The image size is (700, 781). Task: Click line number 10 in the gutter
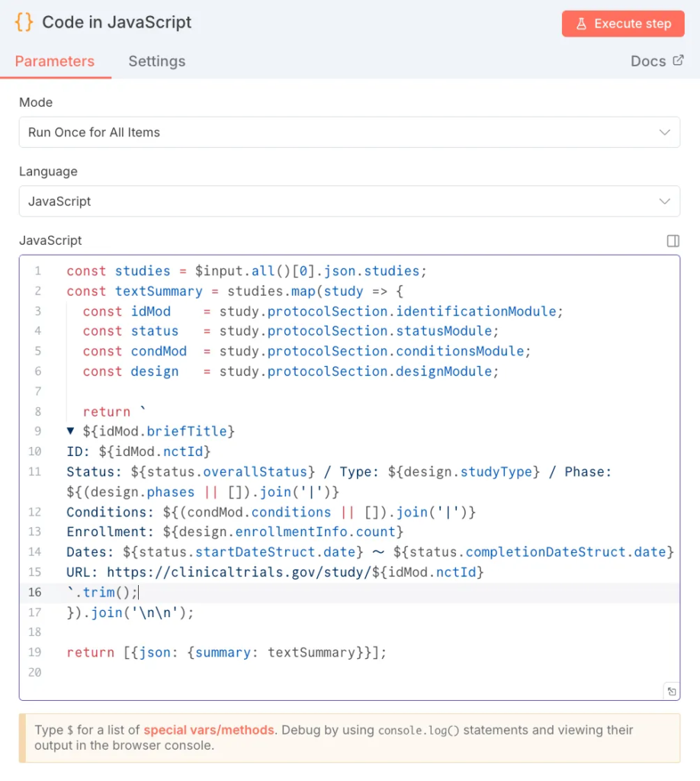(x=34, y=451)
